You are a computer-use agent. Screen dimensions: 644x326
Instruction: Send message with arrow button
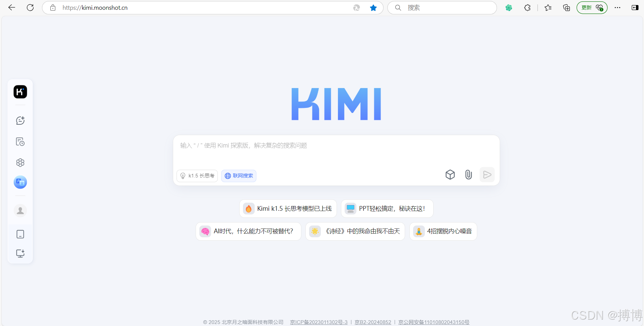[487, 174]
